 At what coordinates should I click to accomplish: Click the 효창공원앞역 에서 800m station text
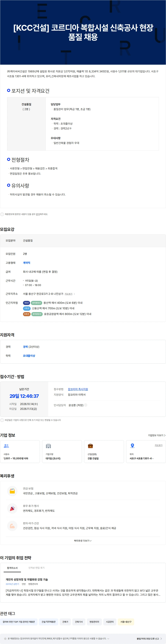68,314
